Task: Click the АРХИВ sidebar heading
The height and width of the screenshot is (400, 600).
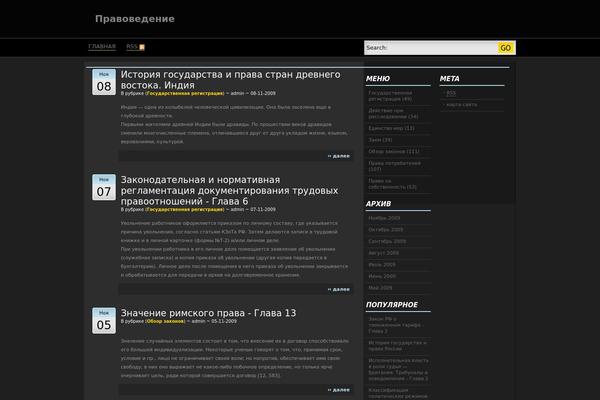Action: pos(378,204)
